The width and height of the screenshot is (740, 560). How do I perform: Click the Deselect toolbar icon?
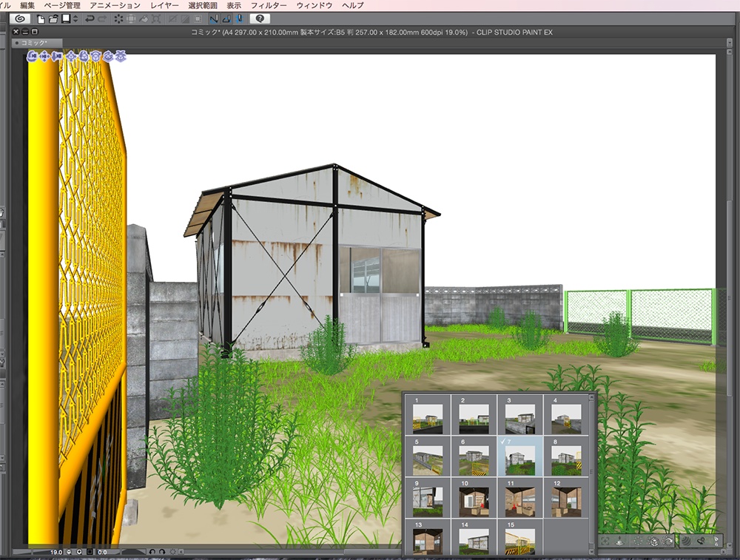[x=172, y=19]
